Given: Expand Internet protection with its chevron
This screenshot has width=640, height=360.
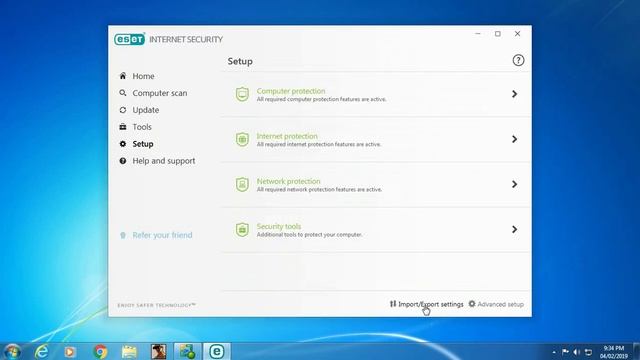Looking at the screenshot, I should pyautogui.click(x=514, y=139).
